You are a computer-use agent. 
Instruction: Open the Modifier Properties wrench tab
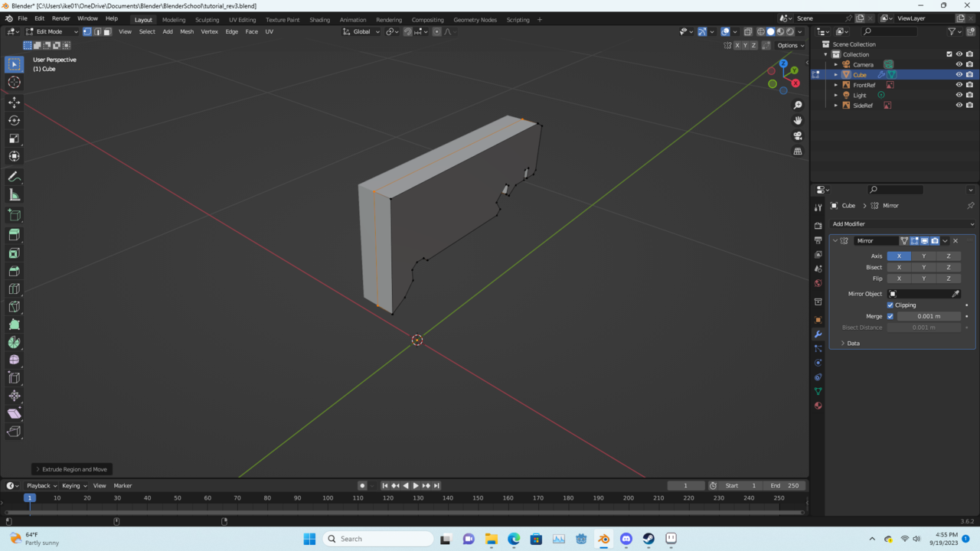pyautogui.click(x=817, y=334)
